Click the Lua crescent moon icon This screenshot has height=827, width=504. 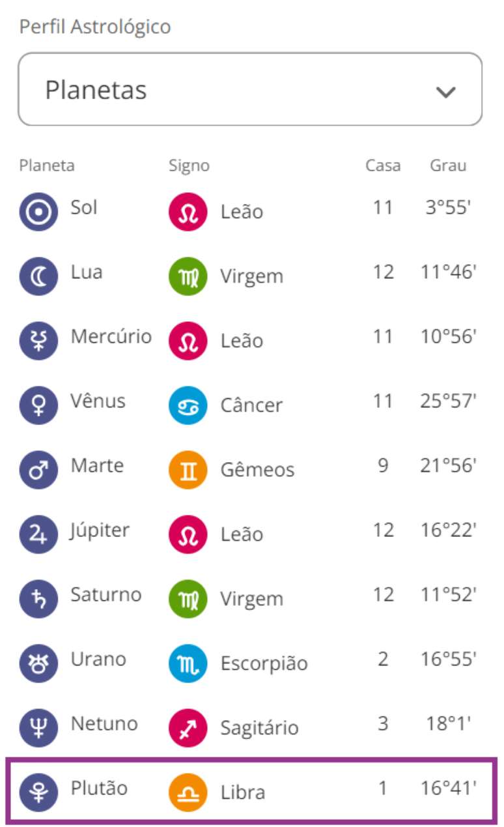point(38,276)
